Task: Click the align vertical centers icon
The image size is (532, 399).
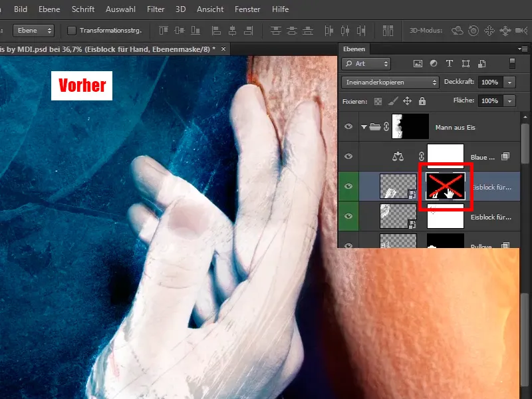Action: [x=180, y=31]
